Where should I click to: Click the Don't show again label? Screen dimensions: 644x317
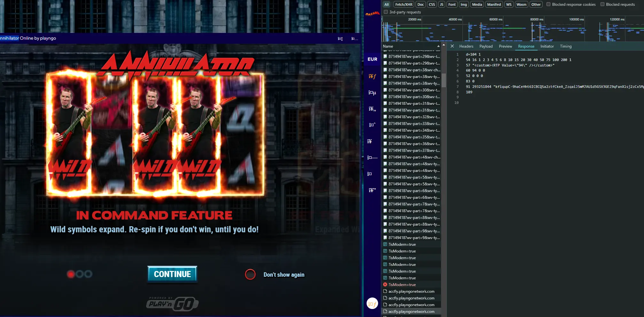pyautogui.click(x=284, y=274)
